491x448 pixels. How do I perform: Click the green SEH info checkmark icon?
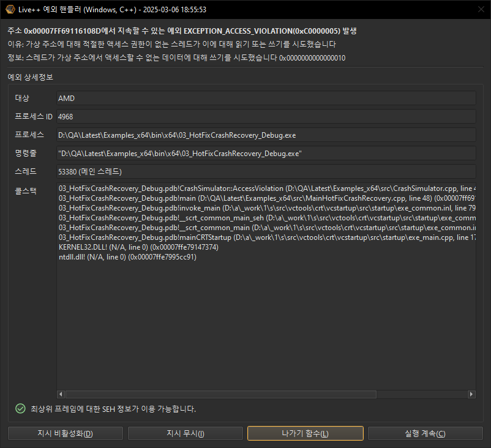20,409
